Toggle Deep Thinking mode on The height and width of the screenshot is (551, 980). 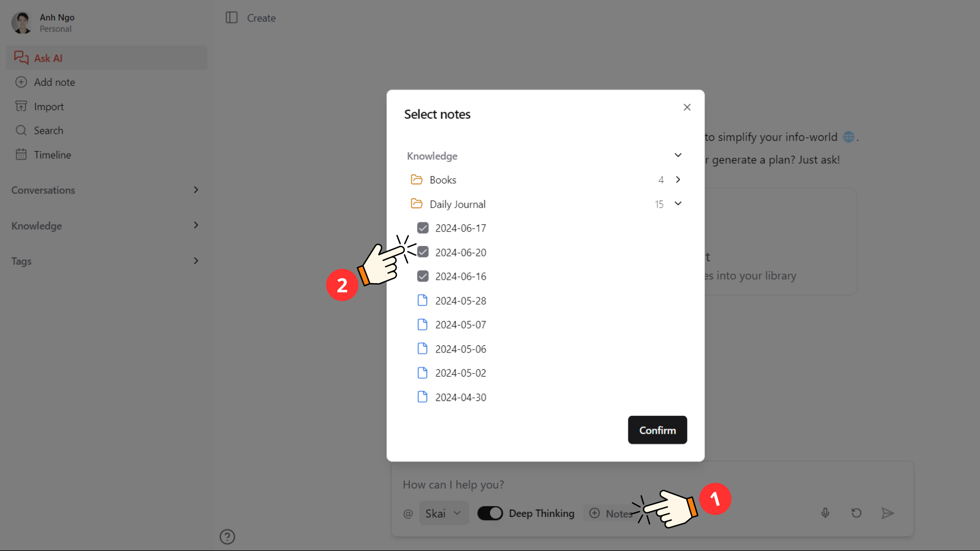click(490, 513)
